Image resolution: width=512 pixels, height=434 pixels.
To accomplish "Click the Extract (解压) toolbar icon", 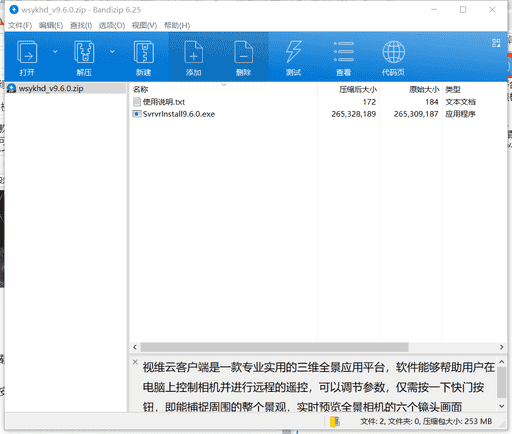I will pyautogui.click(x=84, y=52).
